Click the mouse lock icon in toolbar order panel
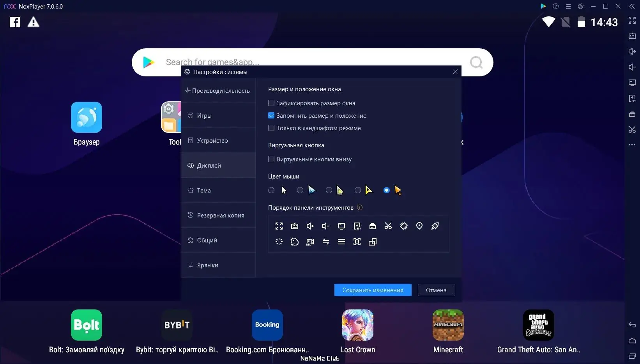This screenshot has width=640, height=364. tap(357, 242)
